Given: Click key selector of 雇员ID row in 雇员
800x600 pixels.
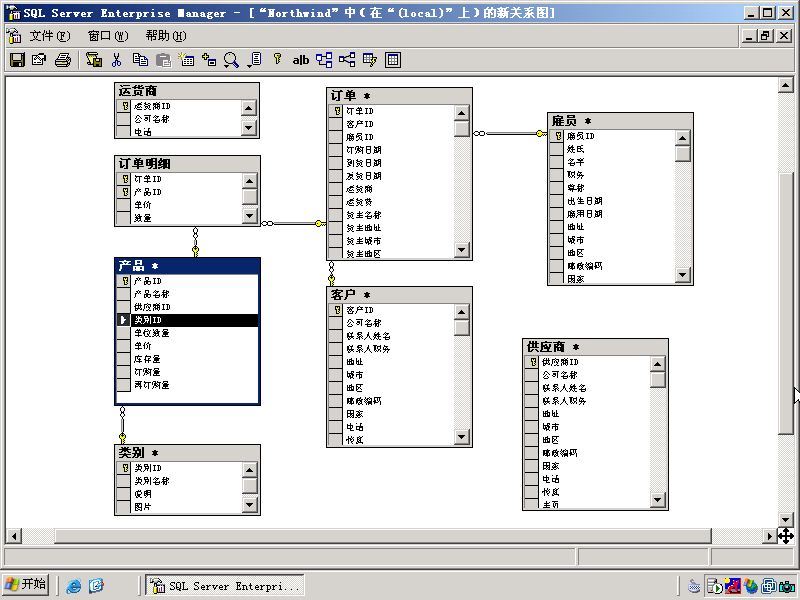Looking at the screenshot, I should pyautogui.click(x=557, y=136).
